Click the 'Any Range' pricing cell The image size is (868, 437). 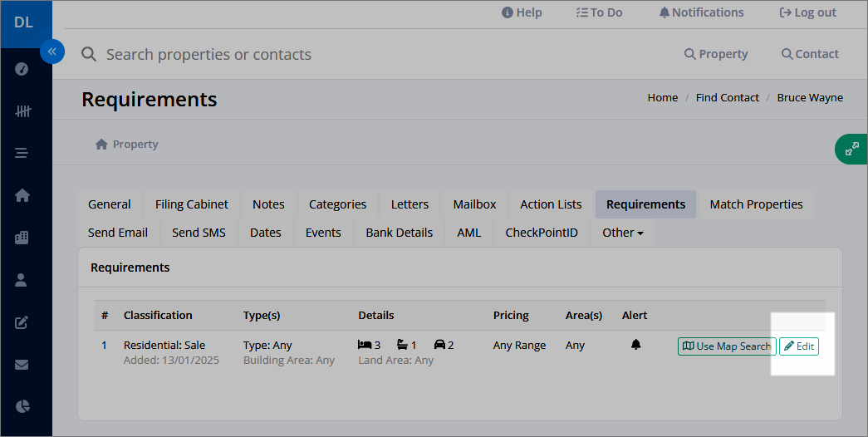(519, 345)
